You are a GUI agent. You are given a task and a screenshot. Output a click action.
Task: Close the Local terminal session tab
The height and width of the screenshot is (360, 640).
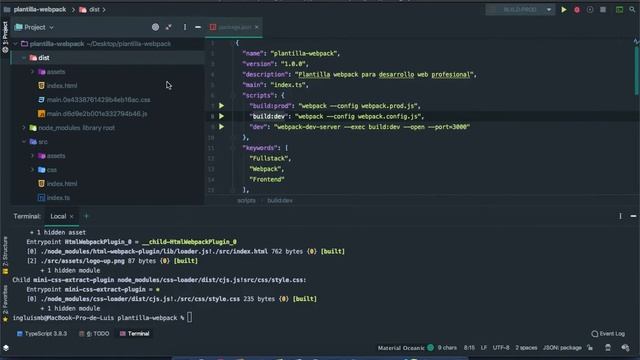pos(72,216)
